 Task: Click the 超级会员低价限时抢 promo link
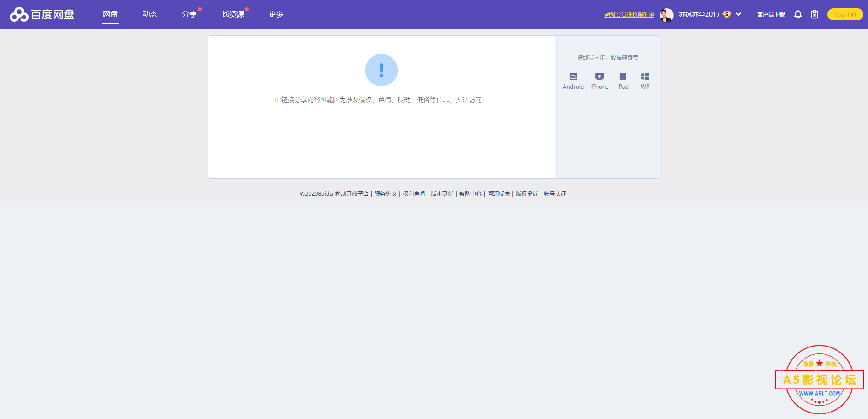pyautogui.click(x=629, y=15)
